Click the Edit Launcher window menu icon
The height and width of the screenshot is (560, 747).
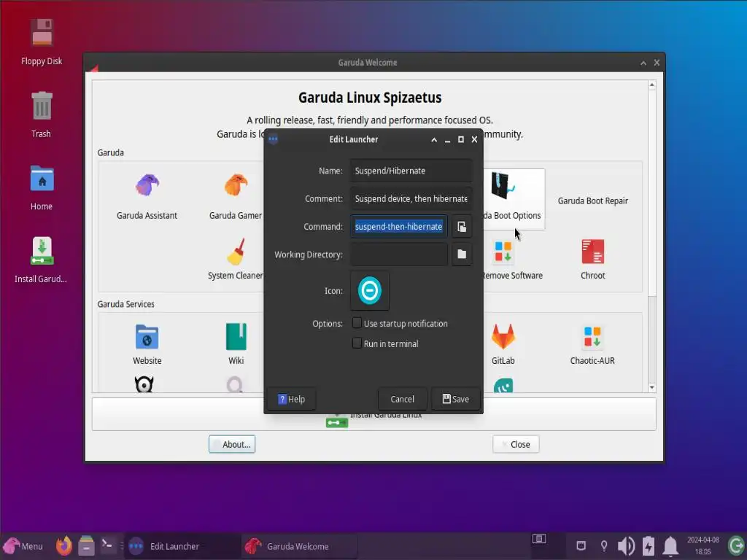point(273,139)
